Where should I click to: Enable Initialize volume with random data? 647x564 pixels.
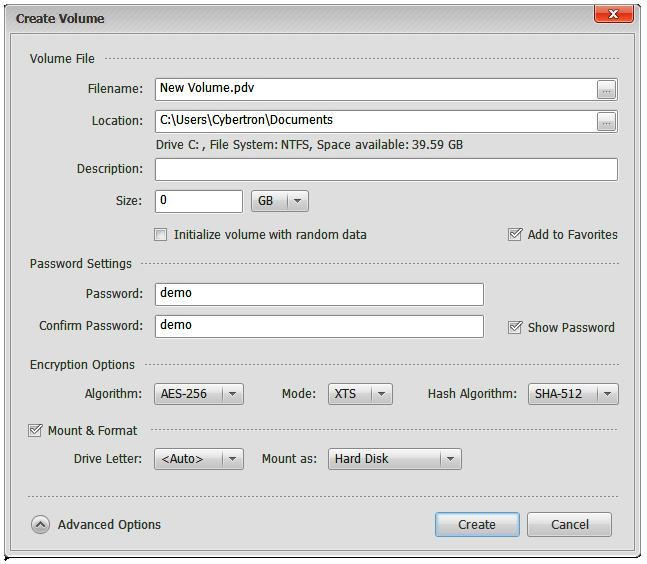pyautogui.click(x=161, y=235)
